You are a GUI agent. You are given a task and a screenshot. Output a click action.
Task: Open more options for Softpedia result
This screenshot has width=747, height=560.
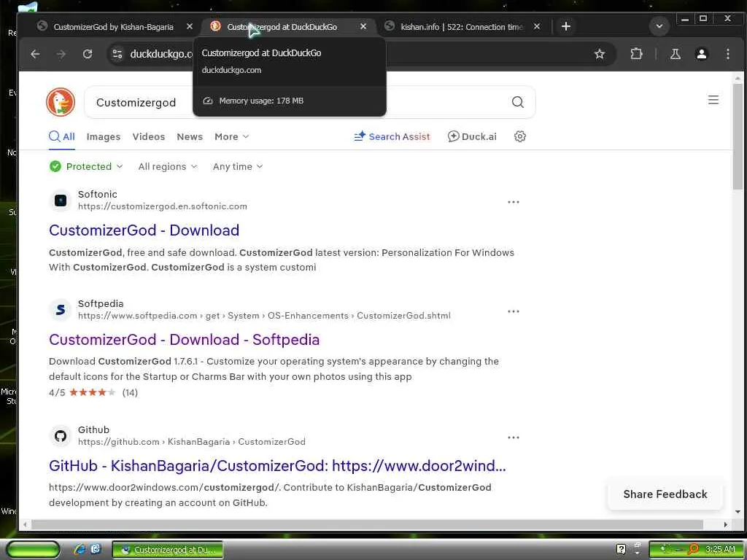click(x=513, y=311)
